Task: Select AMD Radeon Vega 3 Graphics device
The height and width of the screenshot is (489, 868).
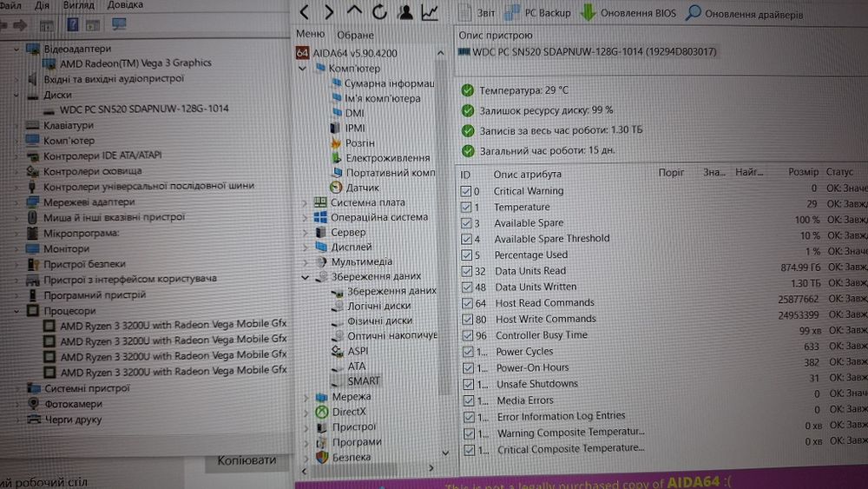Action: click(x=135, y=63)
